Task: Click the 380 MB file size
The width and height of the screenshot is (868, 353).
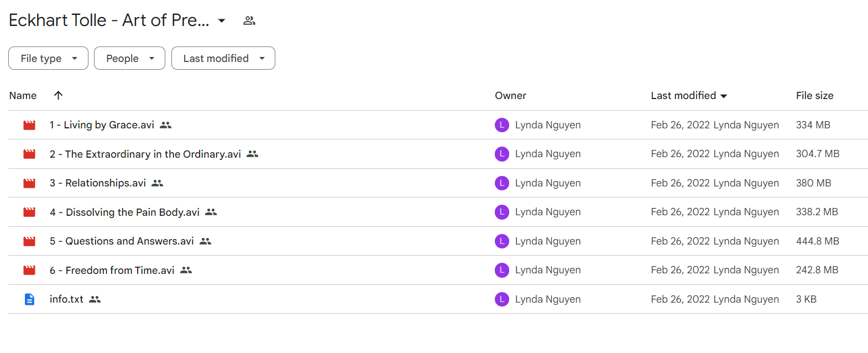Action: tap(814, 183)
